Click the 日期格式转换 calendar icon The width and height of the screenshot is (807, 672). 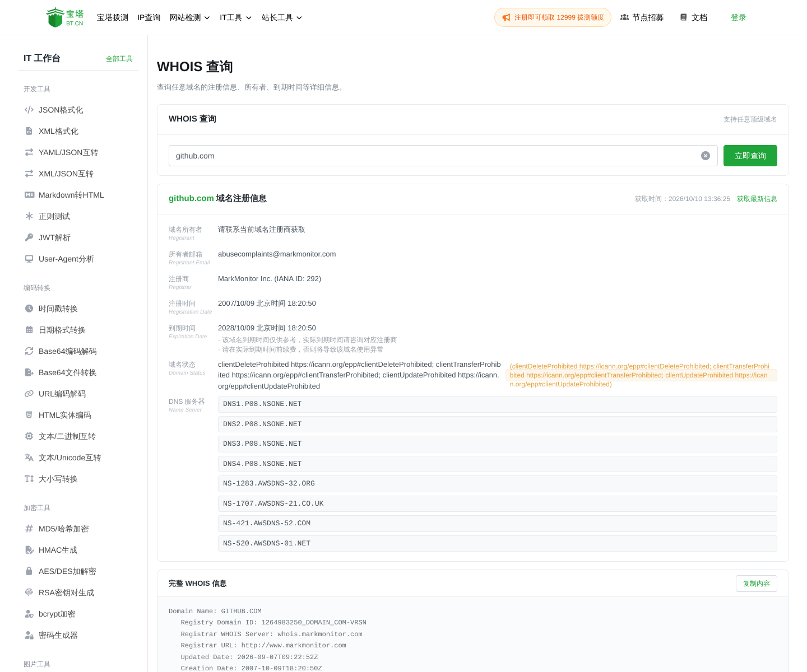pos(29,330)
